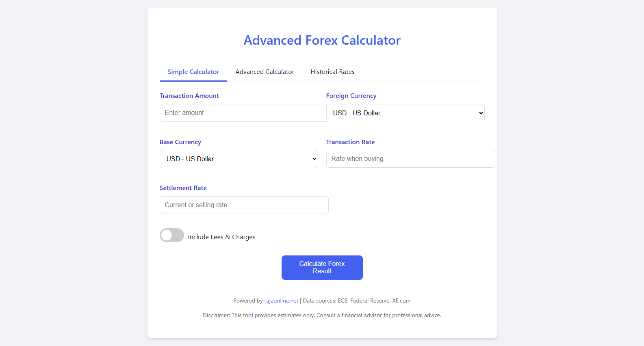
Task: Click the Calculate Forex Result button
Action: [322, 268]
